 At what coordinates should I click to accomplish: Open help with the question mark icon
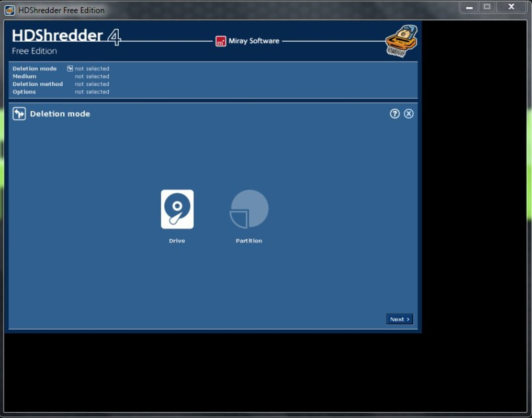point(394,113)
